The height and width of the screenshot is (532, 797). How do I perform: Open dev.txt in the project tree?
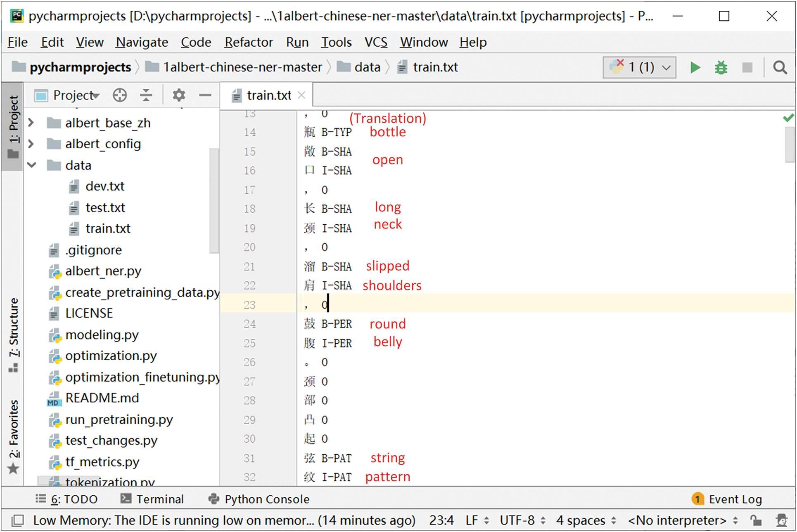point(104,186)
